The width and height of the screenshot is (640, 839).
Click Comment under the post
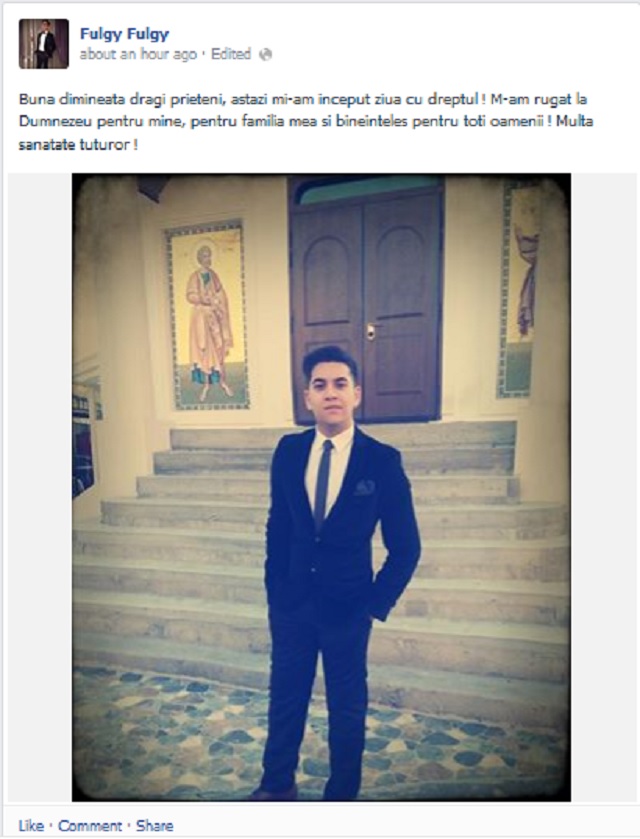[90, 826]
